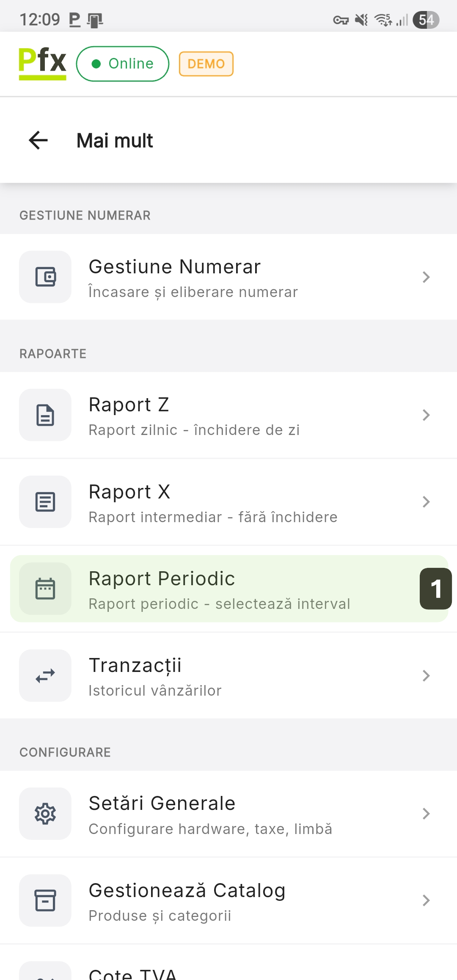Viewport: 457px width, 980px height.
Task: Click the Raport X list icon
Action: [x=45, y=502]
